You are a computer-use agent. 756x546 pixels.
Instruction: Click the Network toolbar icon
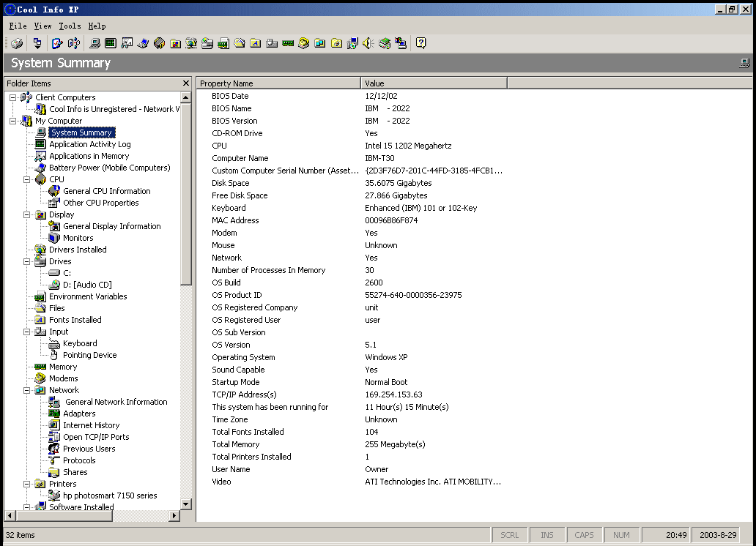pyautogui.click(x=320, y=43)
